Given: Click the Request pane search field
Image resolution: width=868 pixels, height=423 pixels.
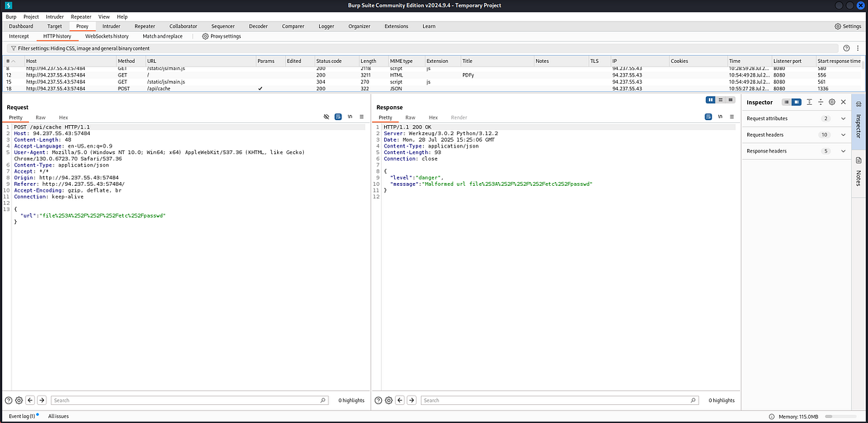Looking at the screenshot, I should tap(190, 400).
